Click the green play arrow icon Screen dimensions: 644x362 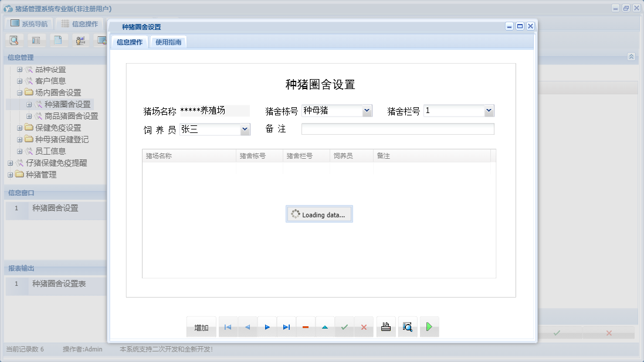[429, 327]
